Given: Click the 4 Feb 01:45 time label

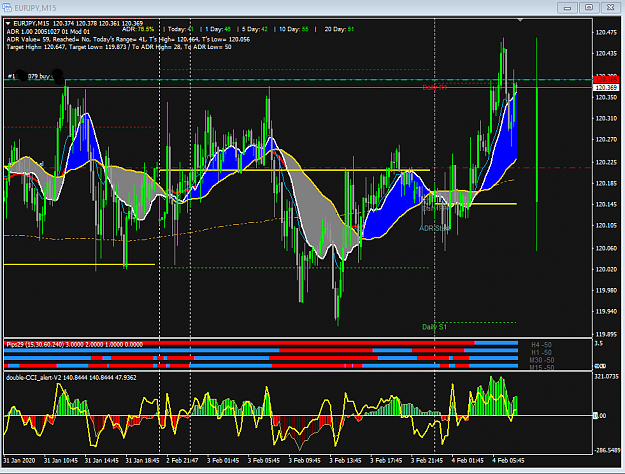Looking at the screenshot, I should tap(468, 460).
